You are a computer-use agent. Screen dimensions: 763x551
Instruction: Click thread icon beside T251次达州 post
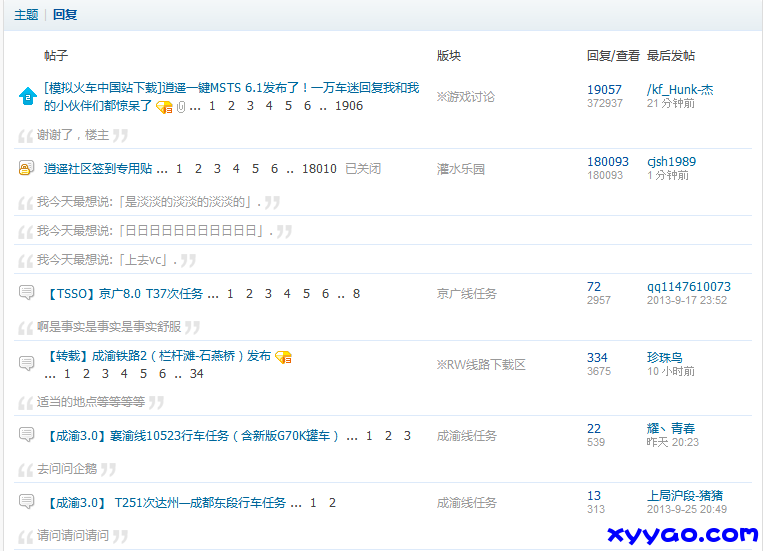point(26,501)
